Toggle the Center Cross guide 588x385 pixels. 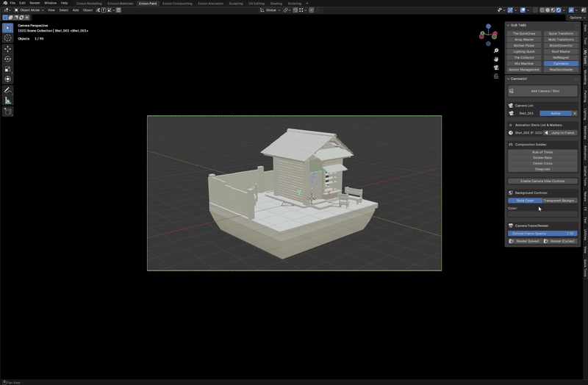point(542,163)
